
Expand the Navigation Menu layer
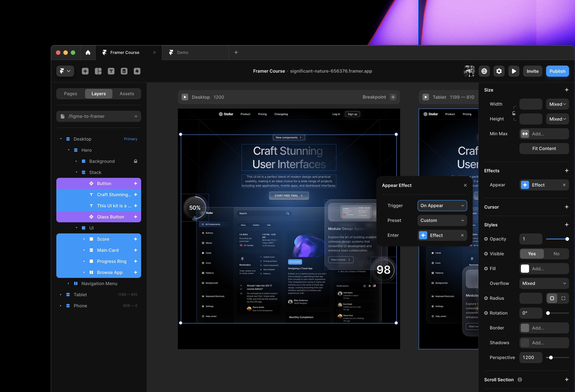[69, 283]
